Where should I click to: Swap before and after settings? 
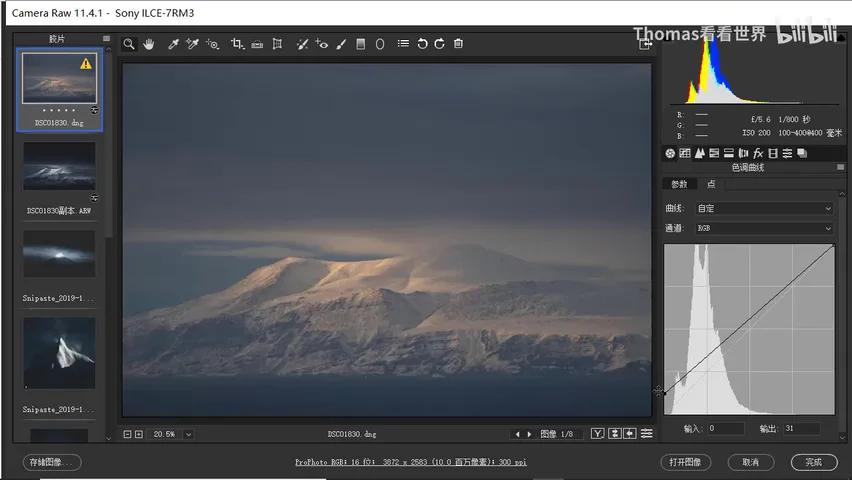[615, 433]
